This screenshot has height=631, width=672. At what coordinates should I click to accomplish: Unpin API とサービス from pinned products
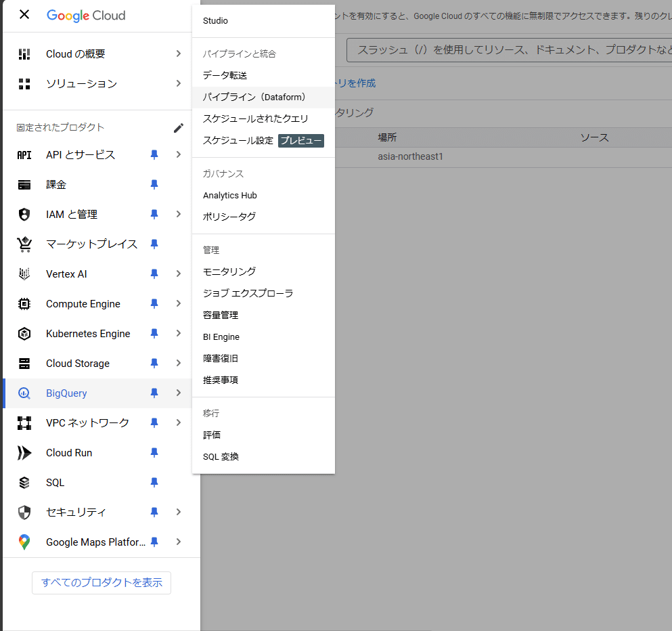point(154,155)
